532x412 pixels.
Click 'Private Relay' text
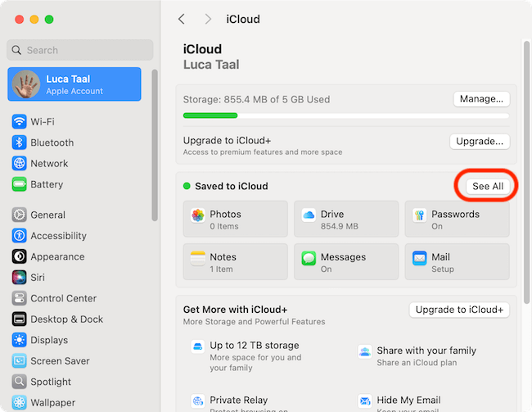238,400
